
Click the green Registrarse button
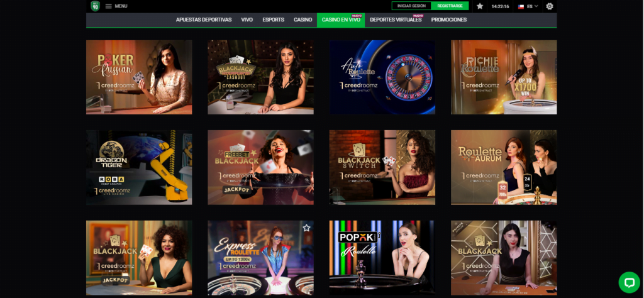450,6
